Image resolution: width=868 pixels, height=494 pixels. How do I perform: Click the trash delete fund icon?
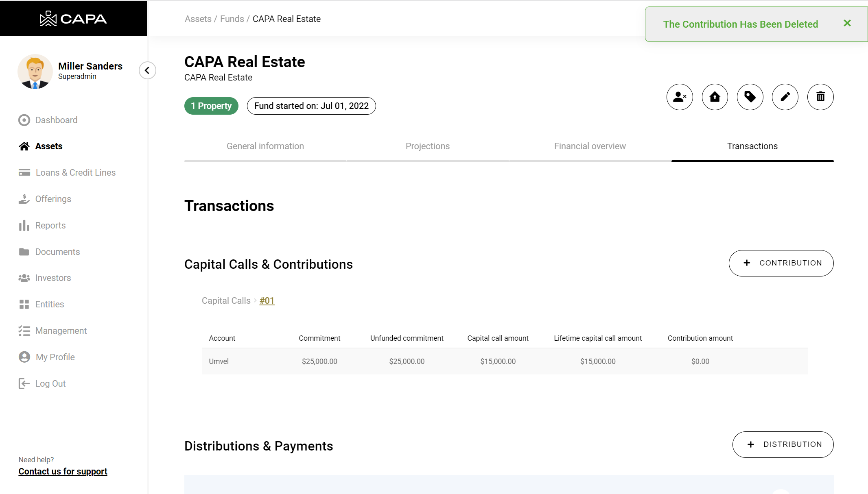click(x=820, y=97)
